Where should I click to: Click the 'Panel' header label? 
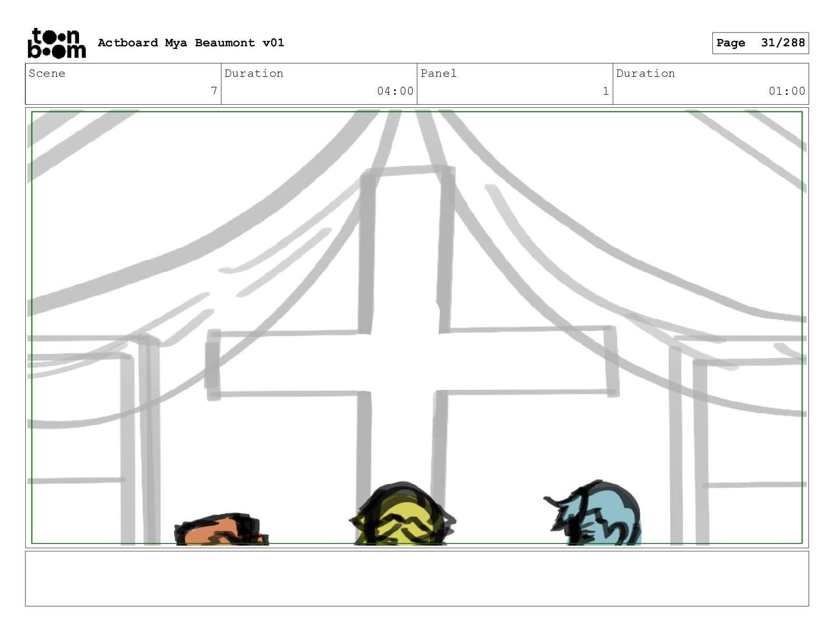click(439, 73)
